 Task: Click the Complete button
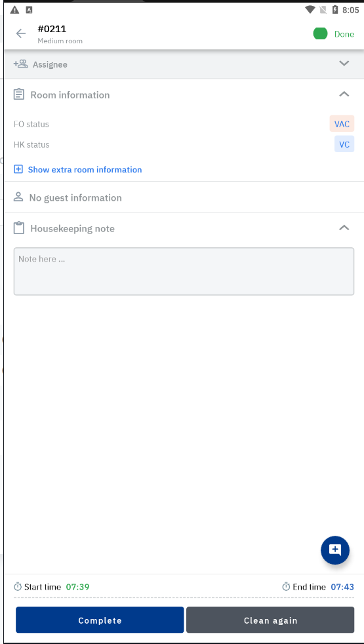point(100,620)
